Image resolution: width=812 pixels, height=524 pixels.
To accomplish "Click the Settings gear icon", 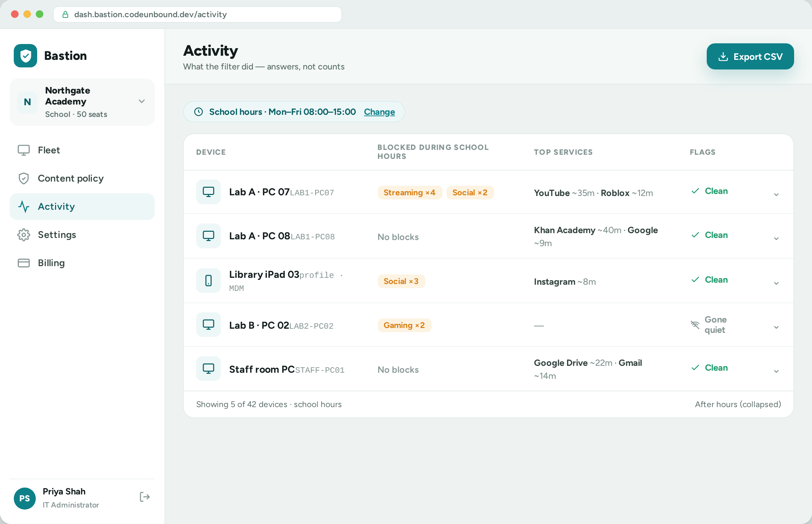I will click(x=24, y=235).
